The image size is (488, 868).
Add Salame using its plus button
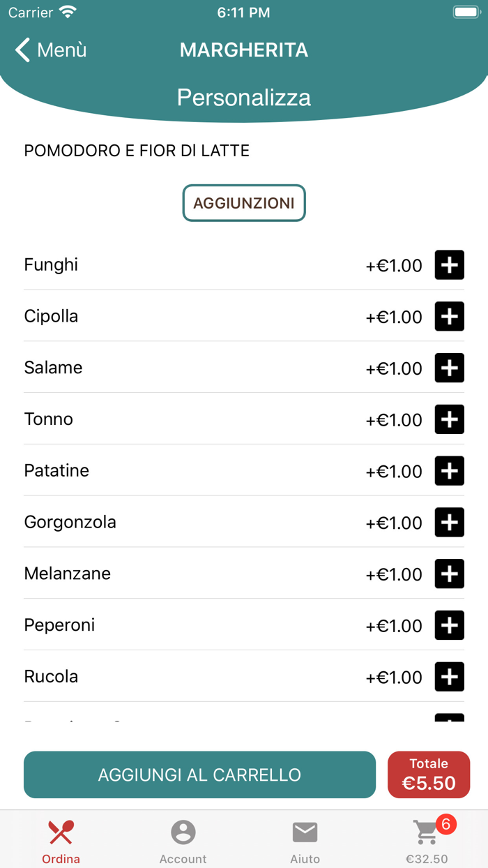click(x=450, y=368)
